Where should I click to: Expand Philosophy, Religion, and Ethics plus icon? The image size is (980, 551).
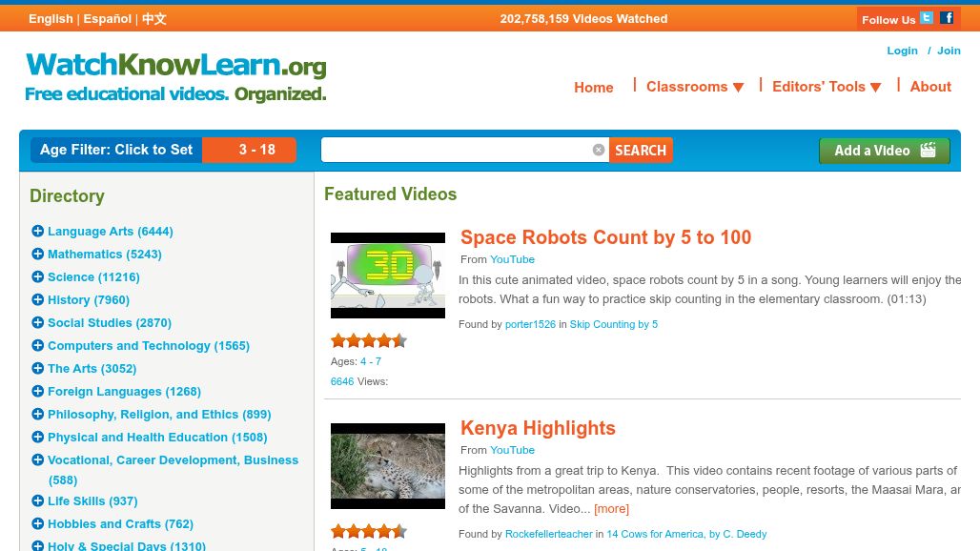[37, 414]
